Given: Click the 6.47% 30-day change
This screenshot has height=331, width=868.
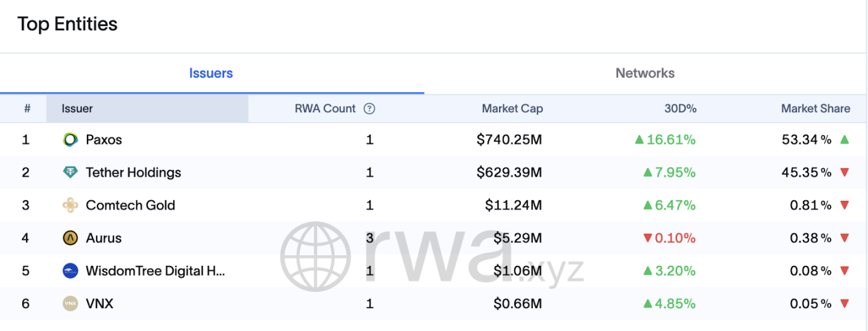Looking at the screenshot, I should [669, 206].
